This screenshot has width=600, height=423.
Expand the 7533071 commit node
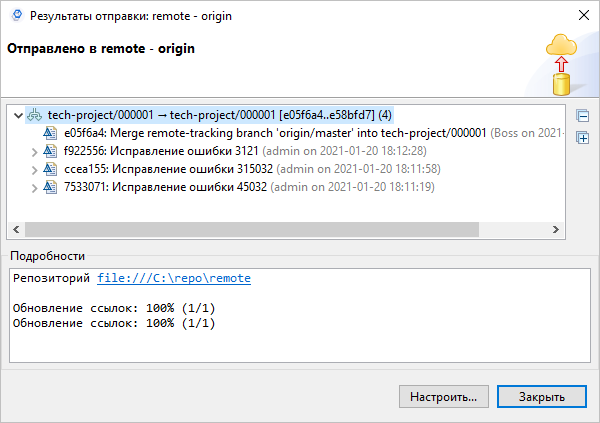[x=35, y=187]
